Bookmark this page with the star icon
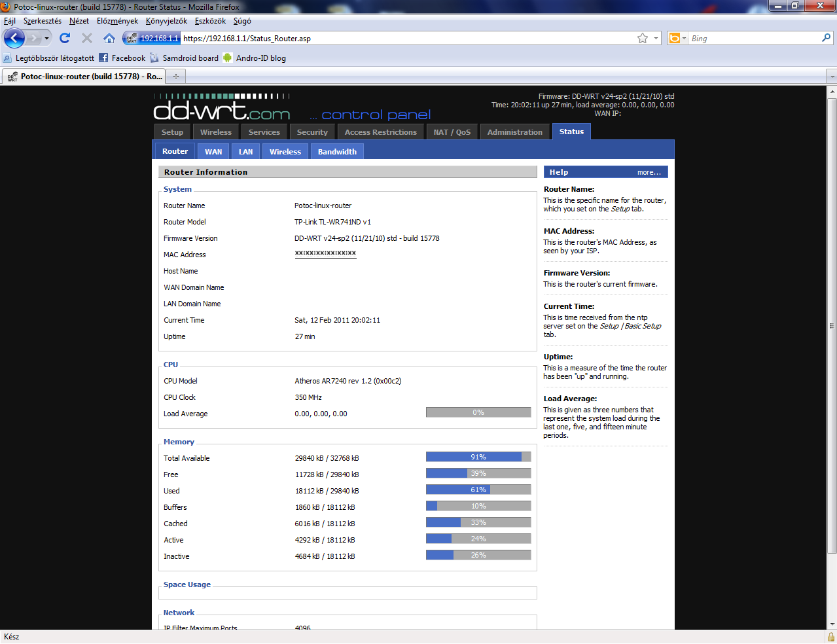Viewport: 837px width, 644px height. (643, 38)
